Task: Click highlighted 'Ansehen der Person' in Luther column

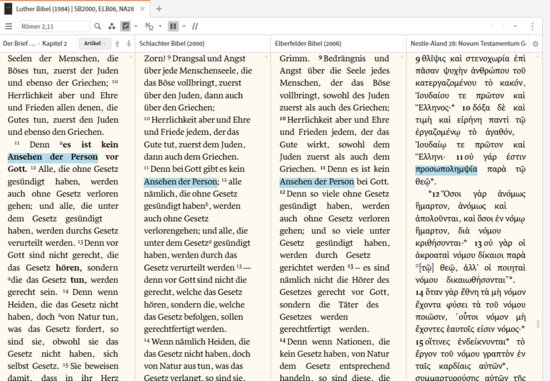Action: pyautogui.click(x=53, y=157)
